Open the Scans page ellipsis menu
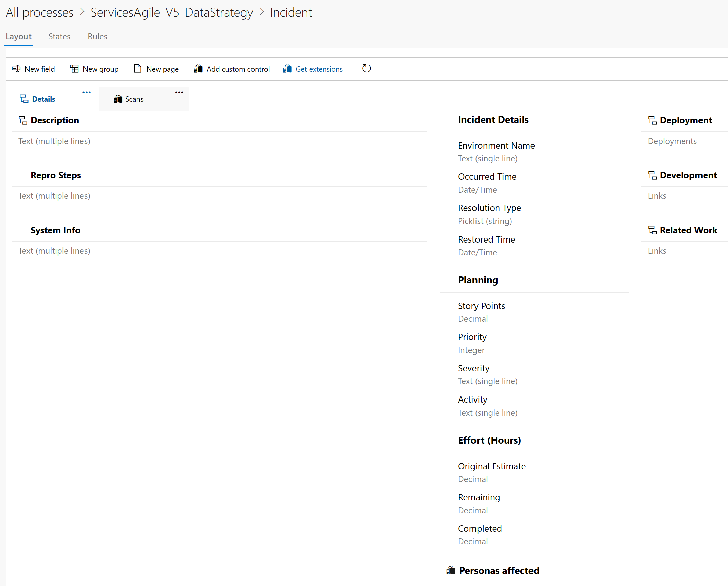The height and width of the screenshot is (586, 728). click(x=179, y=92)
